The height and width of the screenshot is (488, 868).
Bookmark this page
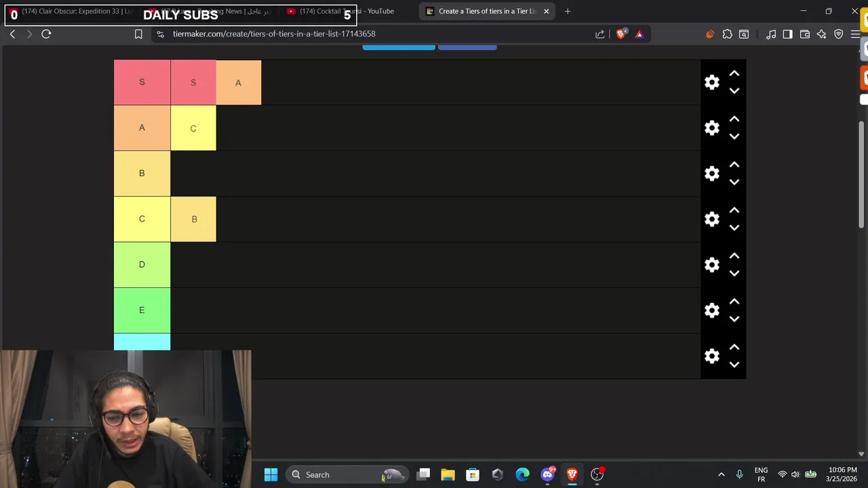click(x=138, y=34)
